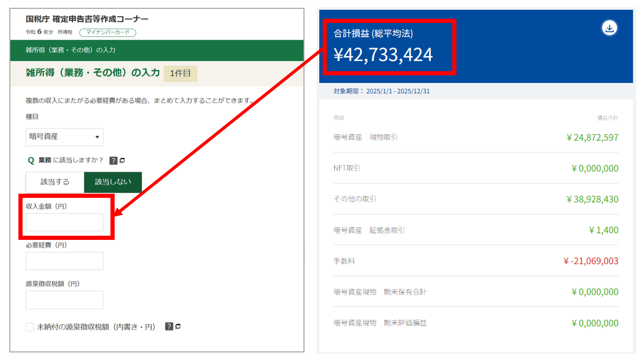Click the popup icon beside 未納付の源泉徴収税額
The height and width of the screenshot is (360, 644).
(178, 326)
